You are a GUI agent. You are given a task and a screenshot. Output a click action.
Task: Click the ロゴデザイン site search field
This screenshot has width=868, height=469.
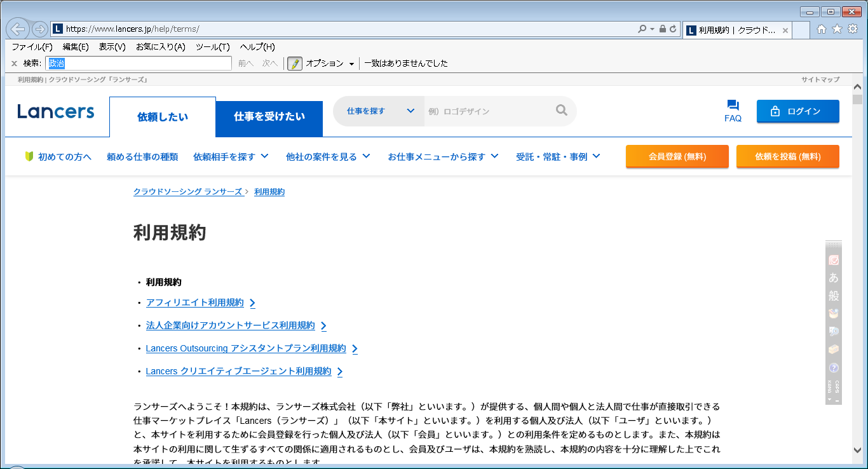(x=489, y=111)
